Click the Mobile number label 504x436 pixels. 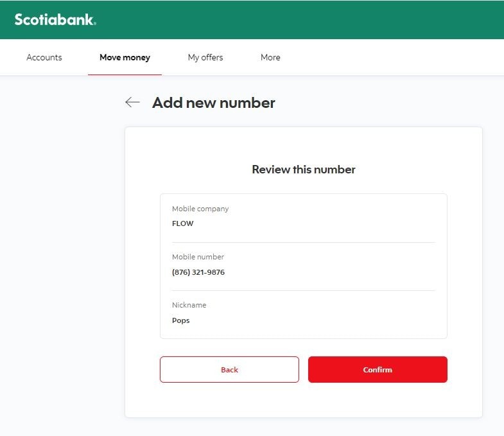(x=198, y=257)
